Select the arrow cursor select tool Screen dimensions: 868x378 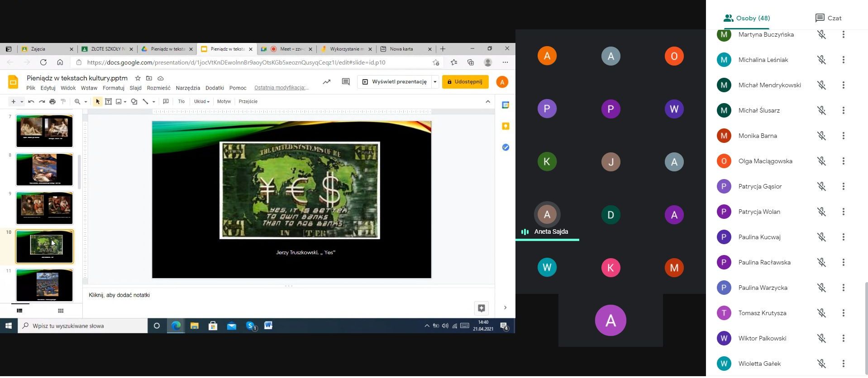tap(97, 102)
